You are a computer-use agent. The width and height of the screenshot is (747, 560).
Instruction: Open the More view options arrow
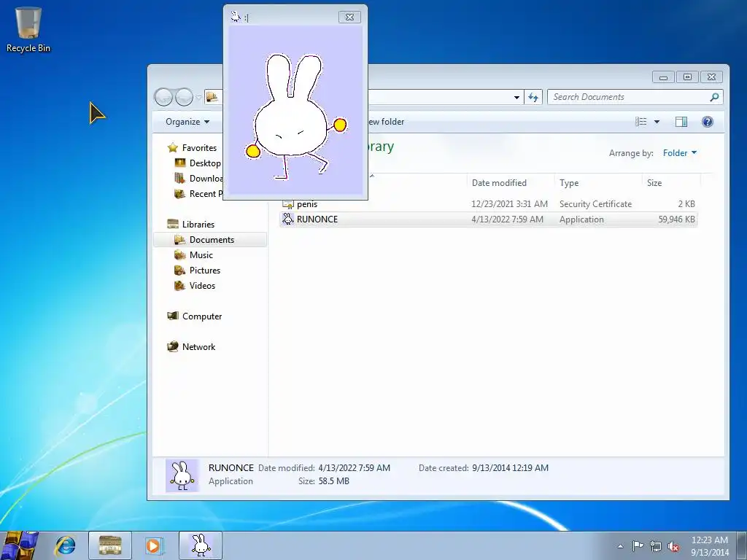[x=657, y=122]
